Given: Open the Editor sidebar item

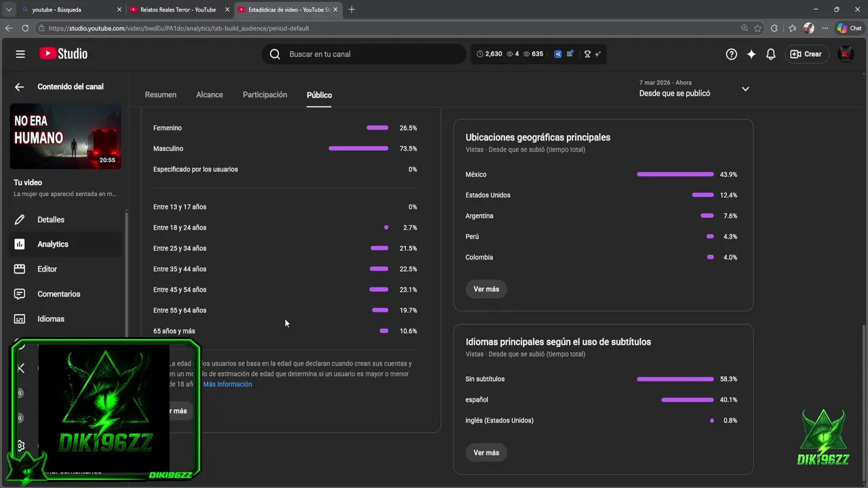Looking at the screenshot, I should coord(66,269).
